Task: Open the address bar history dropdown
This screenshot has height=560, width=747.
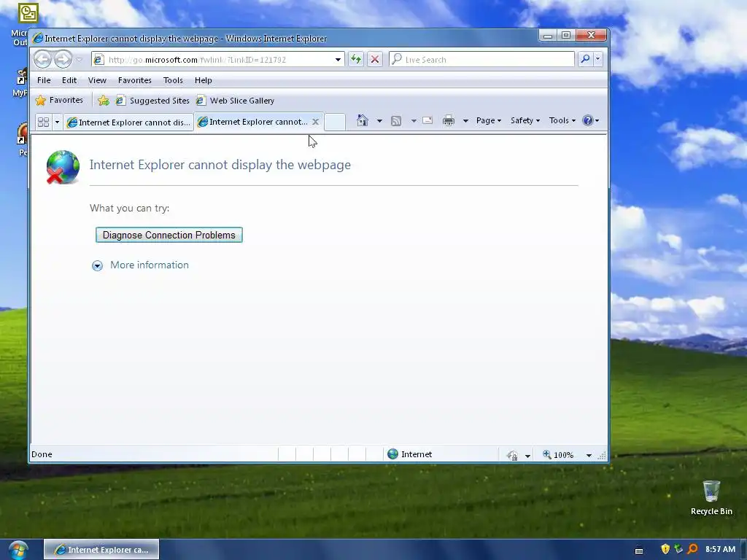Action: pos(338,60)
